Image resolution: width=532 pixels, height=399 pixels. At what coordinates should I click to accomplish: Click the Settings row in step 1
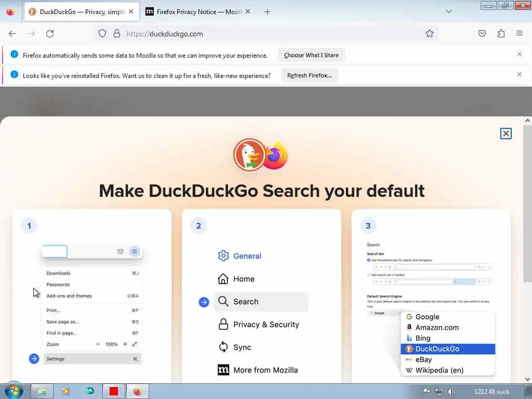[92, 358]
